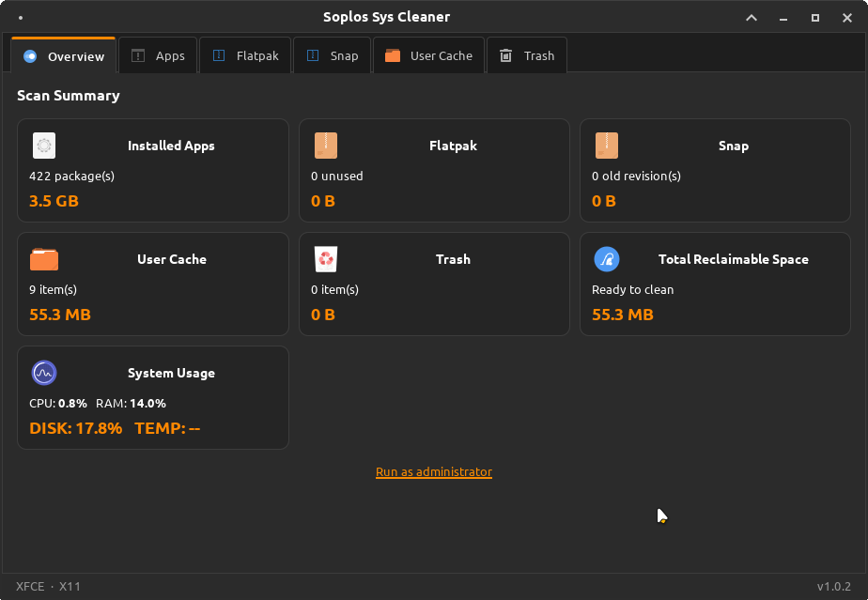Switch to the Apps tab
The width and height of the screenshot is (868, 600).
pos(158,55)
